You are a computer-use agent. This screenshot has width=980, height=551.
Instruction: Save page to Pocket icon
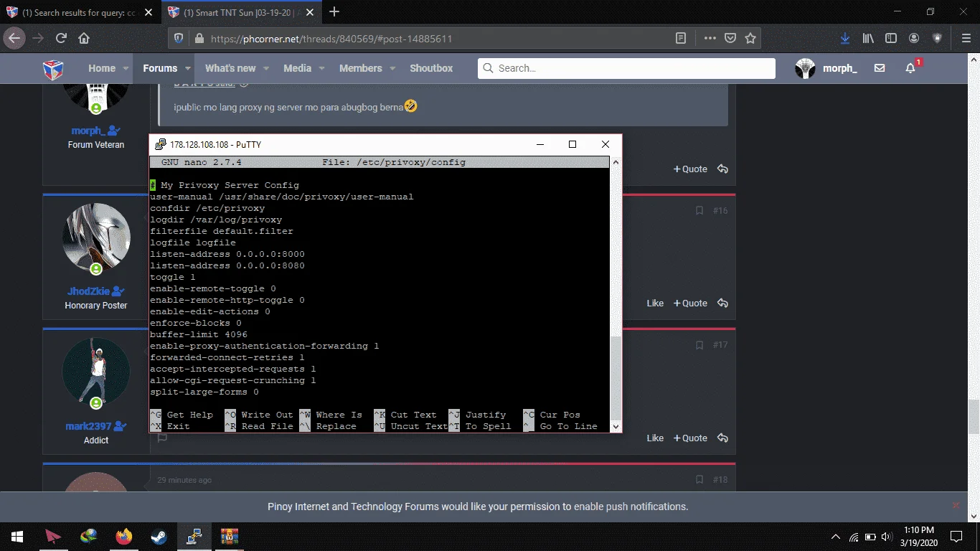click(730, 39)
